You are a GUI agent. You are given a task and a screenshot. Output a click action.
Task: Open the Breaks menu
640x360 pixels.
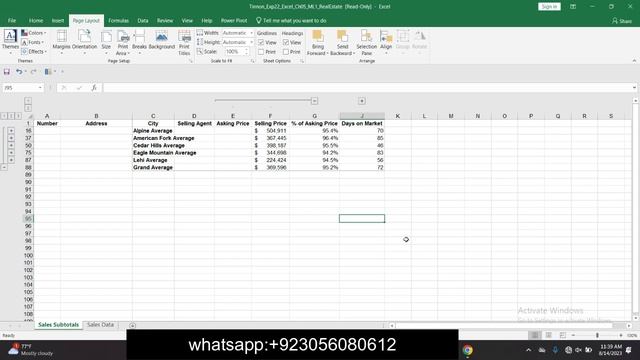(139, 42)
